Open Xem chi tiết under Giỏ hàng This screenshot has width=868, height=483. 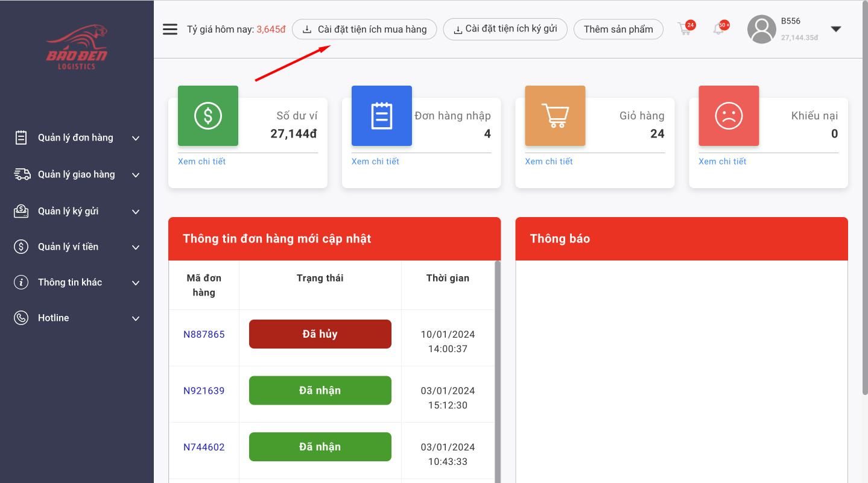point(549,161)
